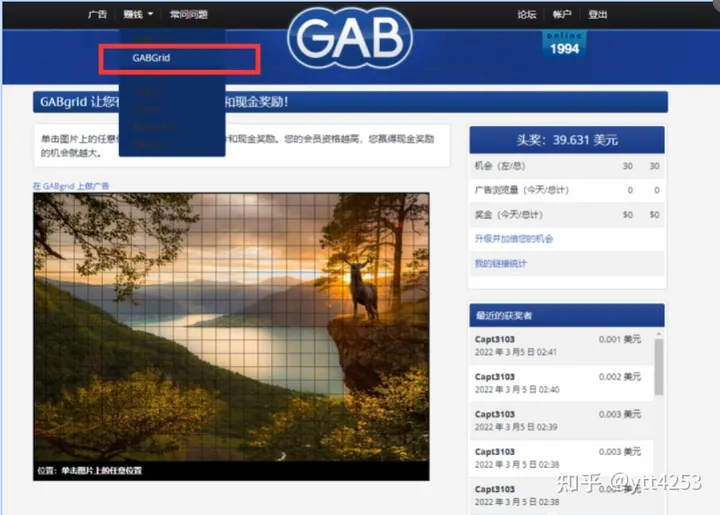720x515 pixels.
Task: Go to the 论坛 forum link
Action: point(527,14)
